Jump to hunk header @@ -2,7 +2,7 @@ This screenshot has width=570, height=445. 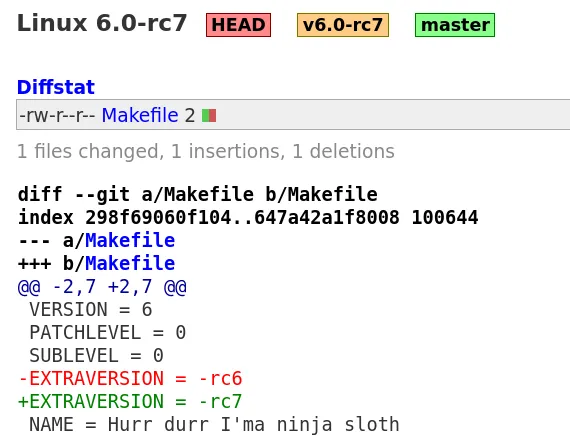pos(102,286)
